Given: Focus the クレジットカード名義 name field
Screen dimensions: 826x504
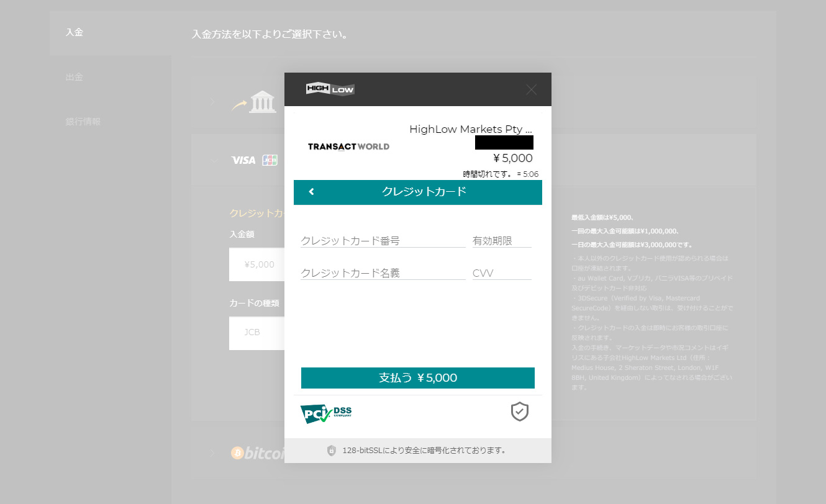Looking at the screenshot, I should tap(383, 273).
